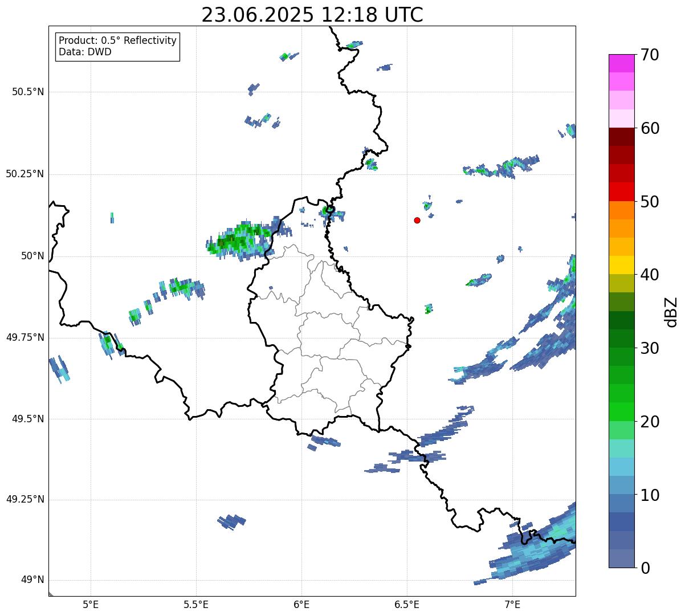The image size is (685, 616).
Task: Click the 49.5°N latitude label
Action: (x=28, y=419)
